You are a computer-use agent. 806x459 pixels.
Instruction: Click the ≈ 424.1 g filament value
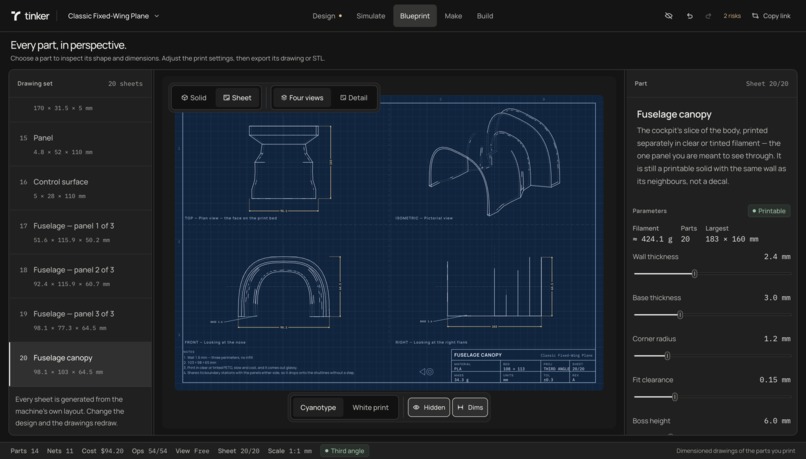click(652, 239)
